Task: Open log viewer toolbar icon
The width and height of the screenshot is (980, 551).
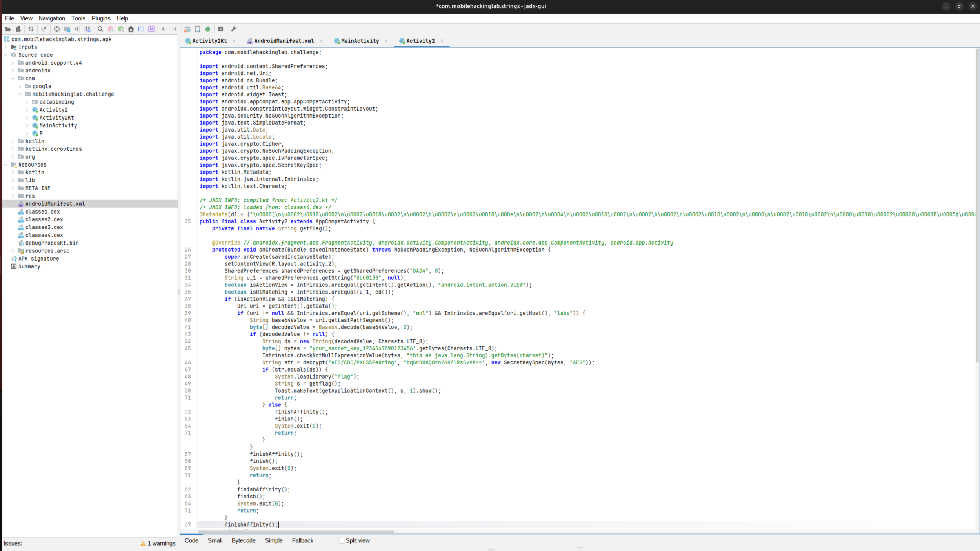Action: coord(221,29)
